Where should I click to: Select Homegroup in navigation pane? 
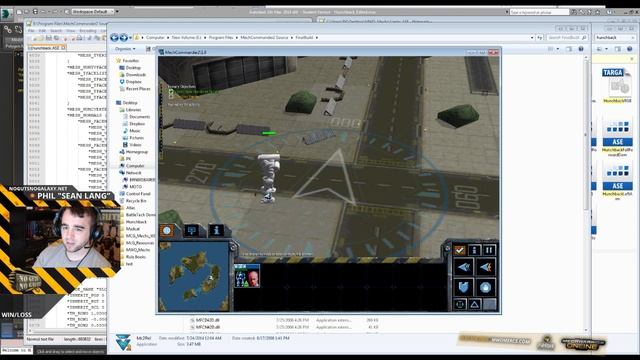coord(133,152)
